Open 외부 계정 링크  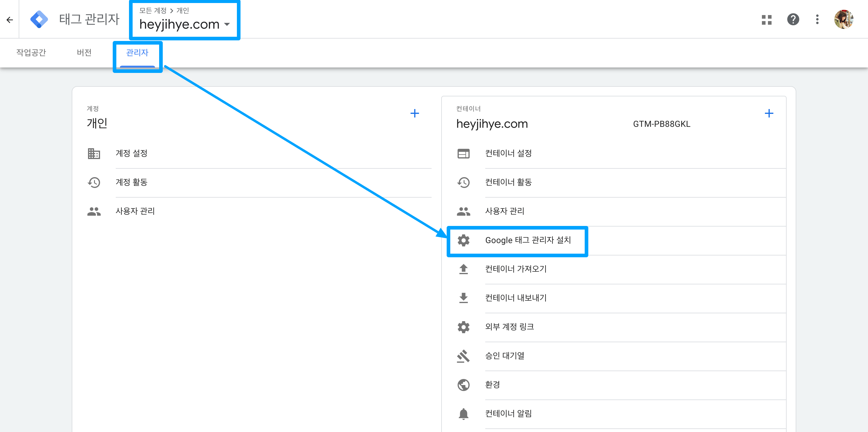coord(509,327)
